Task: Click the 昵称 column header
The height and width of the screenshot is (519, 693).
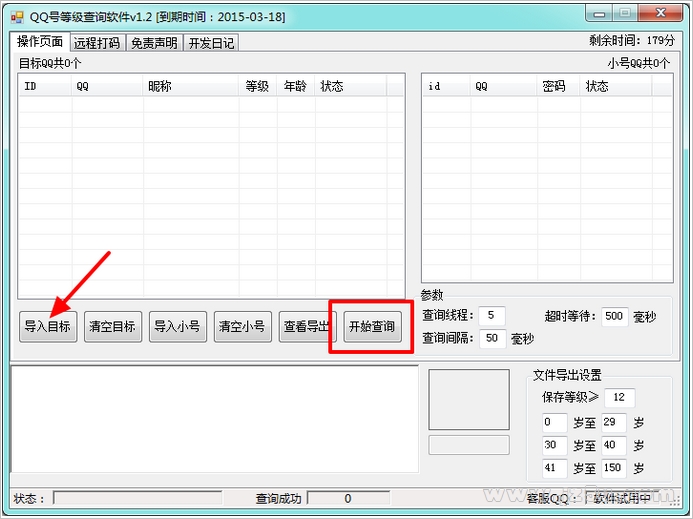Action: (x=190, y=86)
